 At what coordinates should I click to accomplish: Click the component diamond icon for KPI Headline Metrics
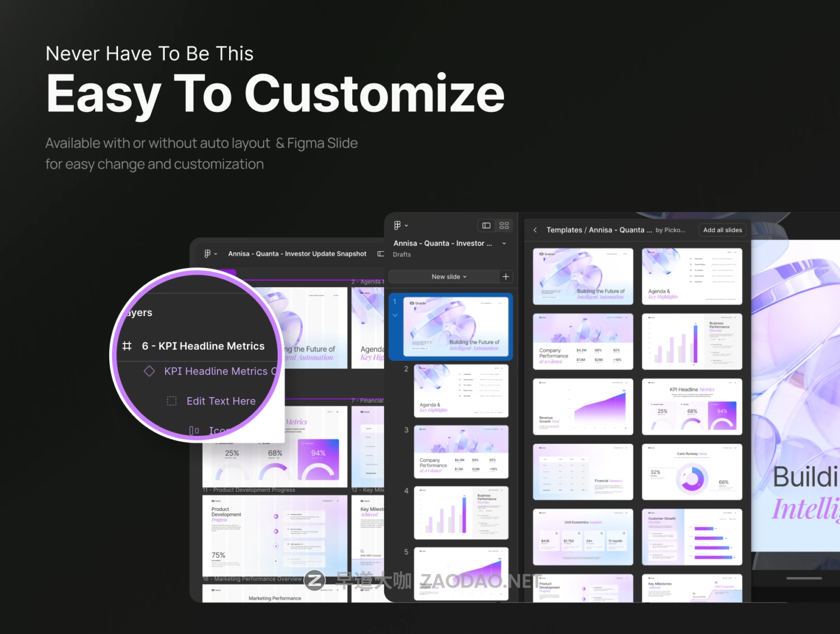click(150, 371)
